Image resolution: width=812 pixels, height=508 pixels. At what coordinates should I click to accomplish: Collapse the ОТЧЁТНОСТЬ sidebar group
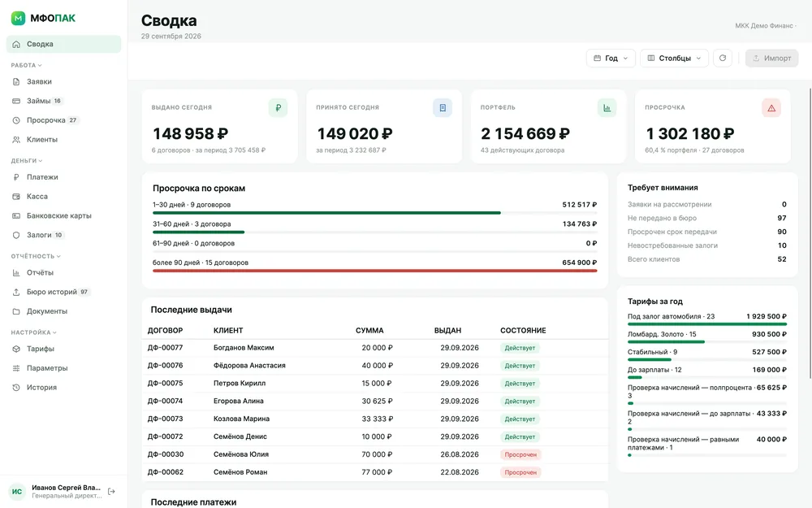(x=36, y=256)
